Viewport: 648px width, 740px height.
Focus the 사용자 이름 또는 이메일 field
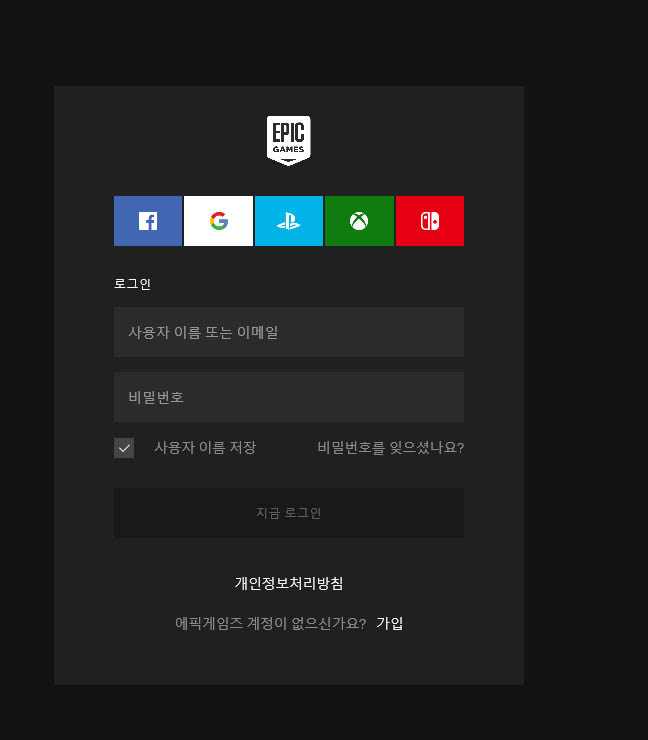[x=289, y=332]
